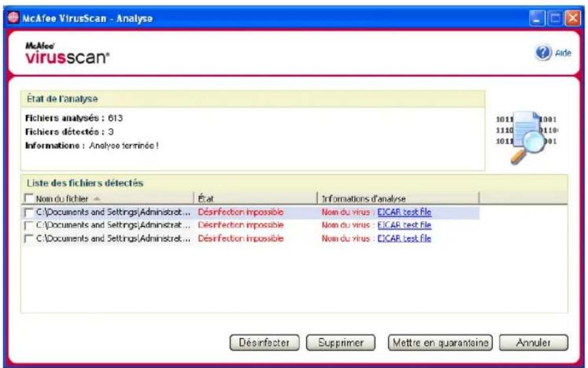Viewport: 588px width, 368px height.
Task: Select second row's file path C:\Documents and Settings
Action: [113, 225]
